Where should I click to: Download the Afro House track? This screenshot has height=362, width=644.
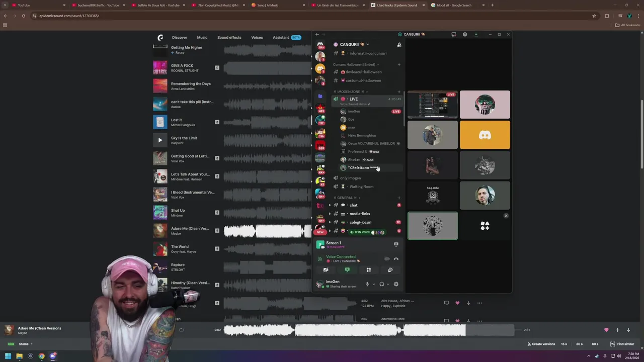pyautogui.click(x=468, y=303)
